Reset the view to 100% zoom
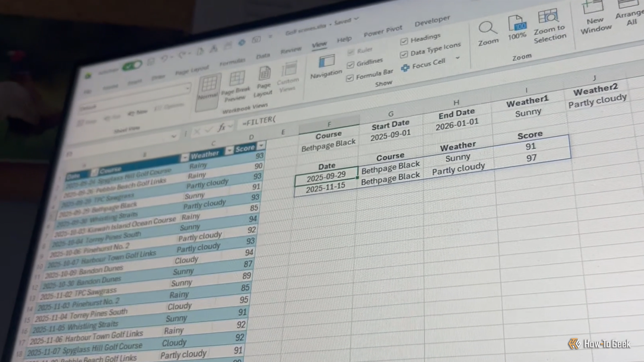This screenshot has width=644, height=362. coord(516,28)
